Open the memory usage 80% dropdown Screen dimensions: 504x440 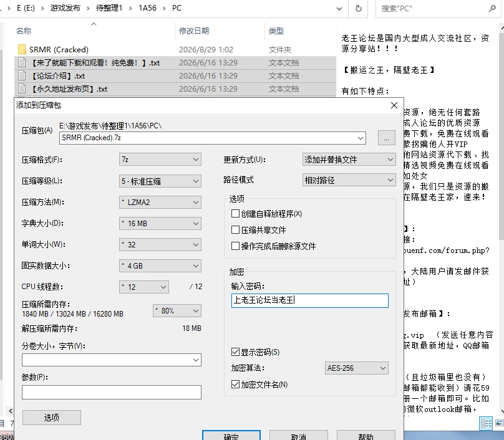coord(177,310)
